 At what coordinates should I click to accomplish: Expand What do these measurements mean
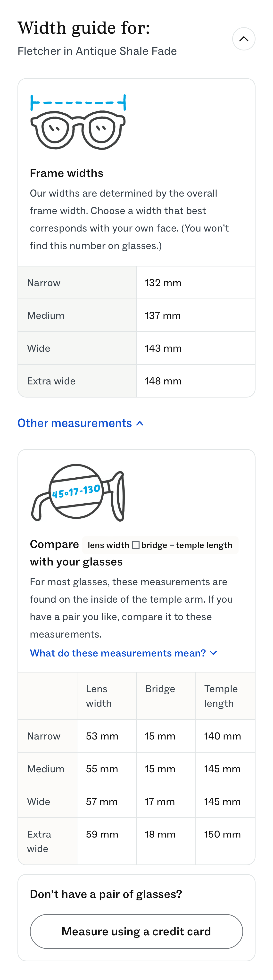(x=119, y=653)
